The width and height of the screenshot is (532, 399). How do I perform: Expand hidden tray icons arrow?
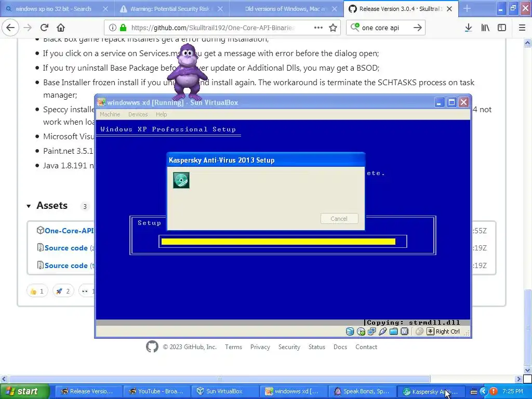[484, 392]
